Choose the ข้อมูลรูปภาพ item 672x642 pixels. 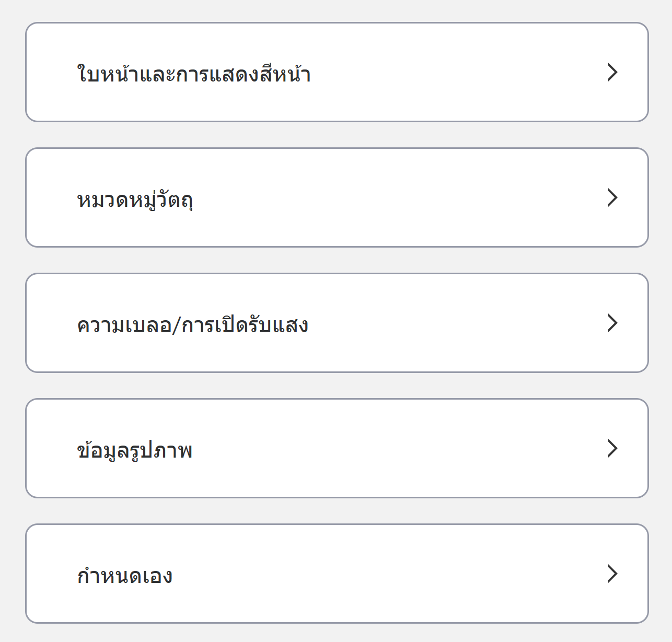click(x=337, y=448)
